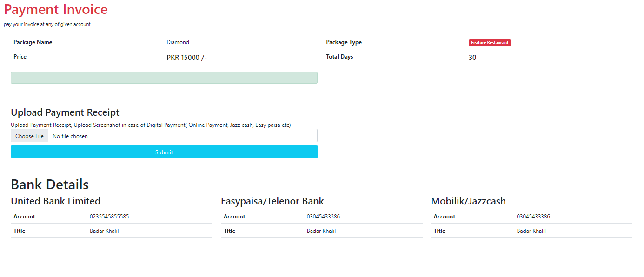Viewport: 644px width, 277px height.
Task: Click the Feature Restaurant red badge
Action: tap(490, 42)
